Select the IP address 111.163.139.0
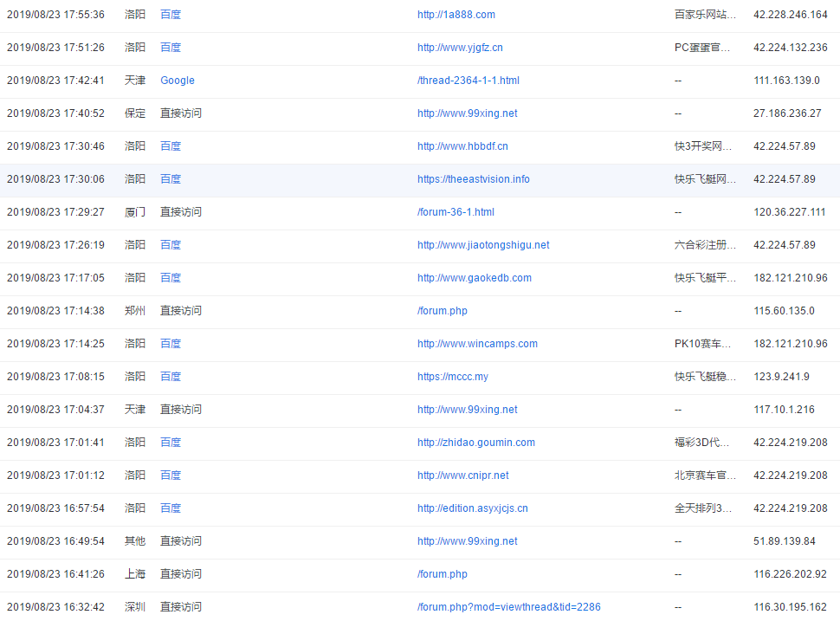Screen dimensions: 840x621 (786, 81)
